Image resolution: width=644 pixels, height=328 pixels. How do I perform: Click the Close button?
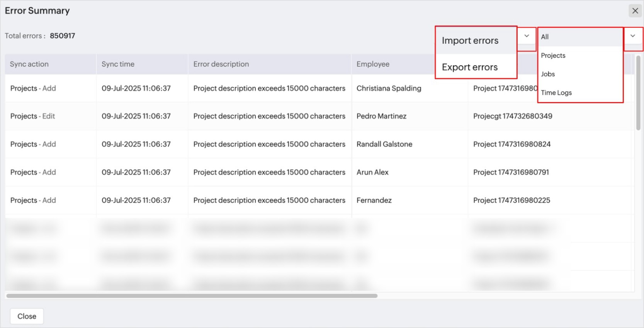click(27, 316)
